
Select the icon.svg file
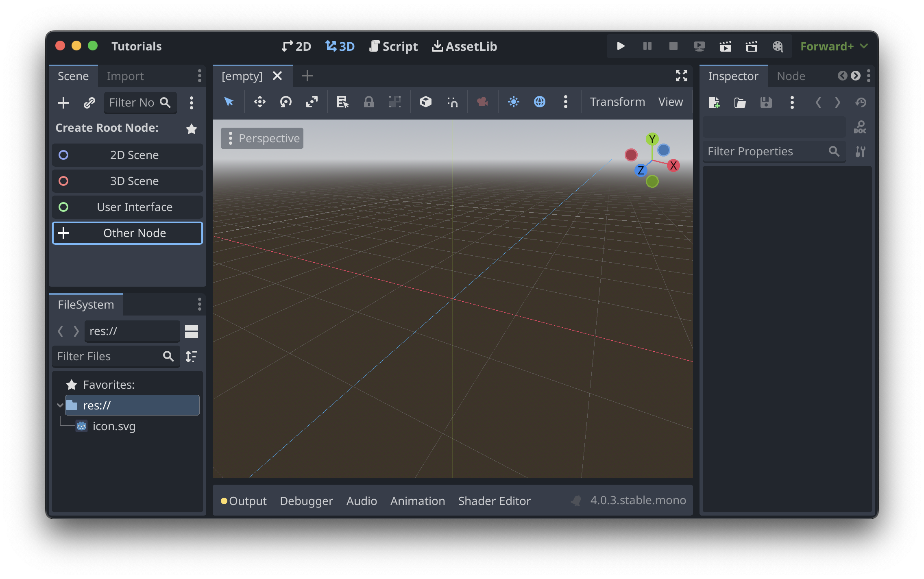(114, 426)
